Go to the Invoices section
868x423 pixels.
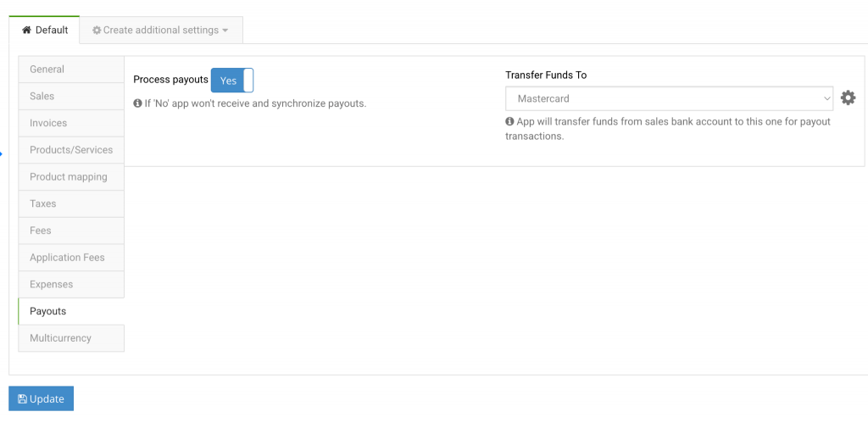tap(71, 123)
